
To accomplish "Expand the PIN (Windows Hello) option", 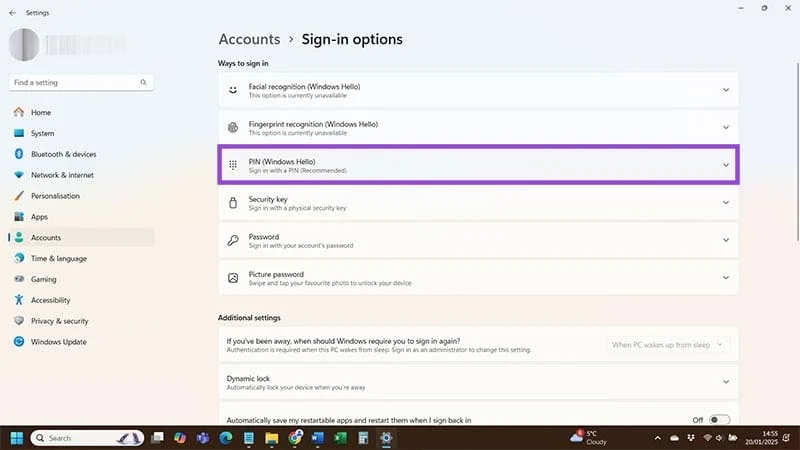I will click(x=478, y=165).
